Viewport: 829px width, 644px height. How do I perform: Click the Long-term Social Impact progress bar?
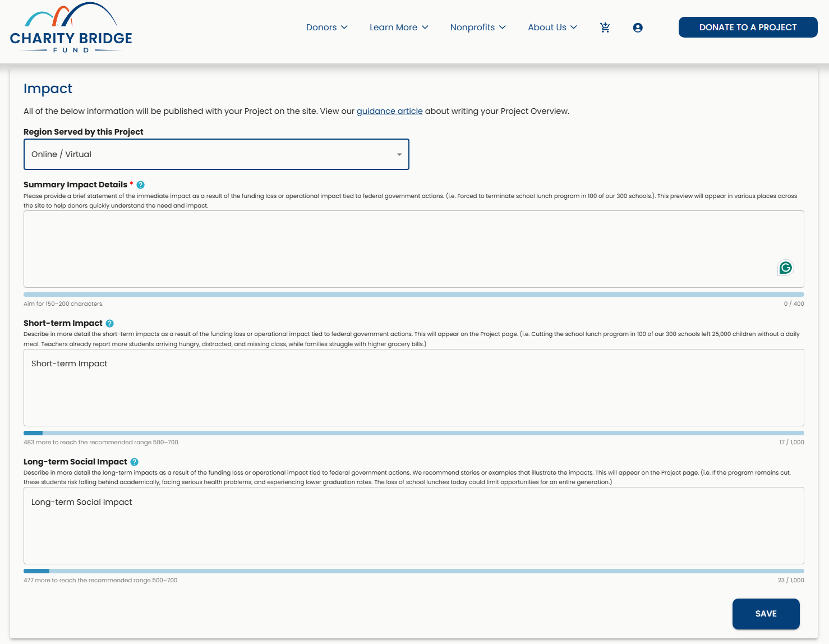coord(414,571)
